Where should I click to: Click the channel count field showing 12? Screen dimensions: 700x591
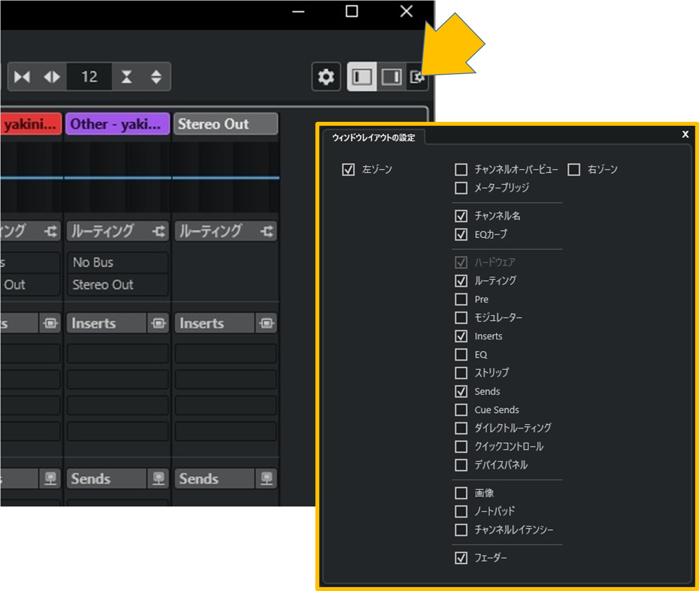click(89, 77)
